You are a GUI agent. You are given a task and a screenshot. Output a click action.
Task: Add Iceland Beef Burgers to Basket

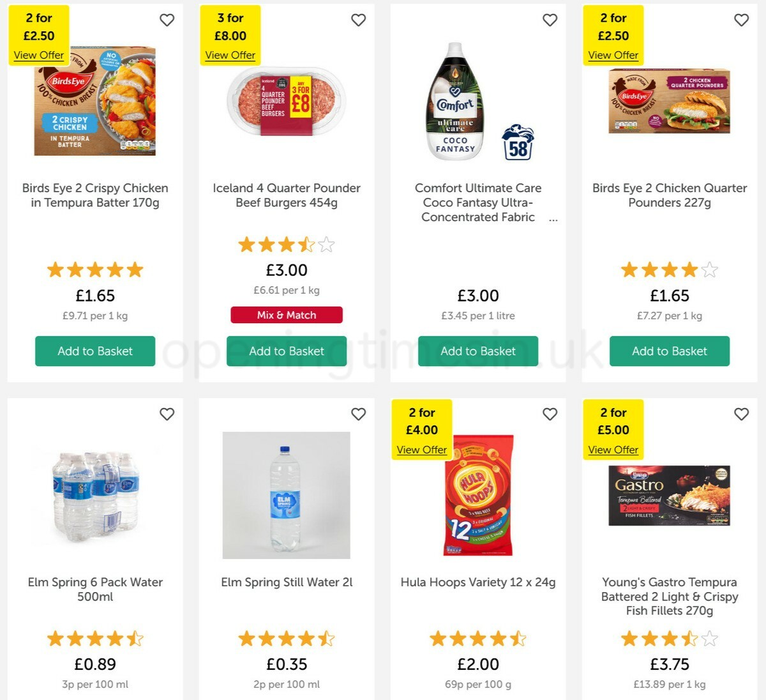pyautogui.click(x=286, y=351)
